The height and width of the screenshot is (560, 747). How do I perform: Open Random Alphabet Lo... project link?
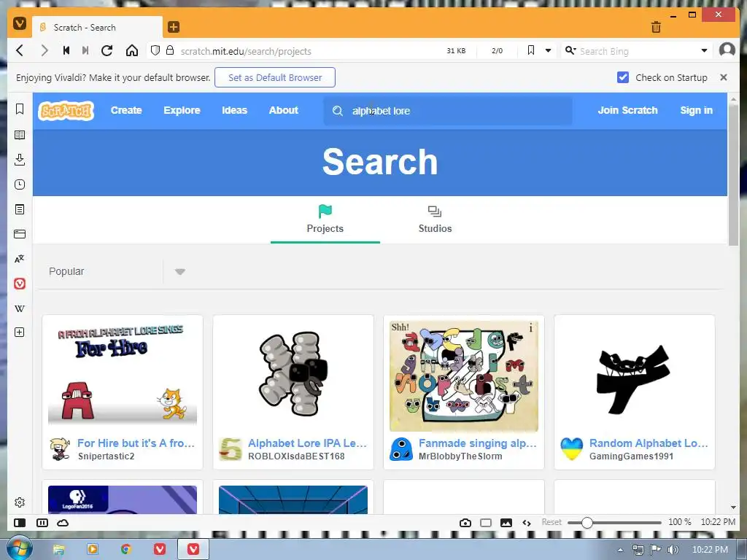click(649, 443)
